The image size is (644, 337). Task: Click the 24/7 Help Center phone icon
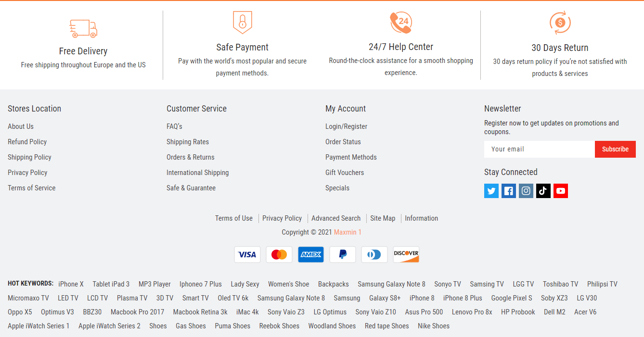click(401, 23)
